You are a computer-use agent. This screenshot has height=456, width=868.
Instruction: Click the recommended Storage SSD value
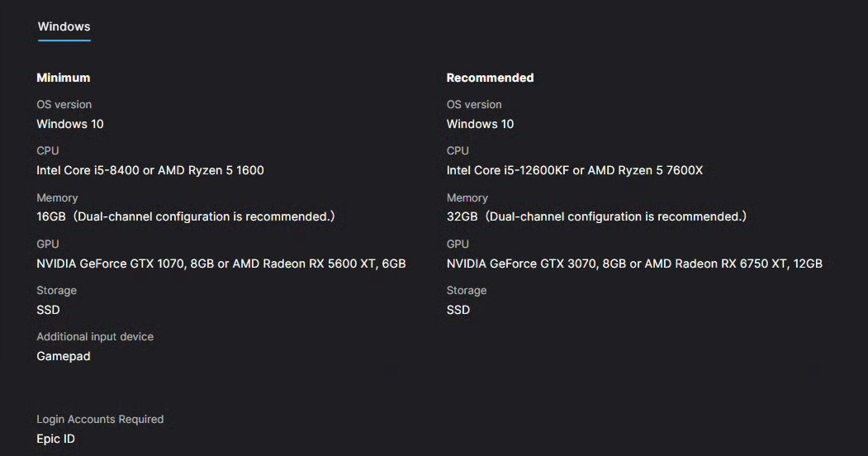(x=458, y=310)
